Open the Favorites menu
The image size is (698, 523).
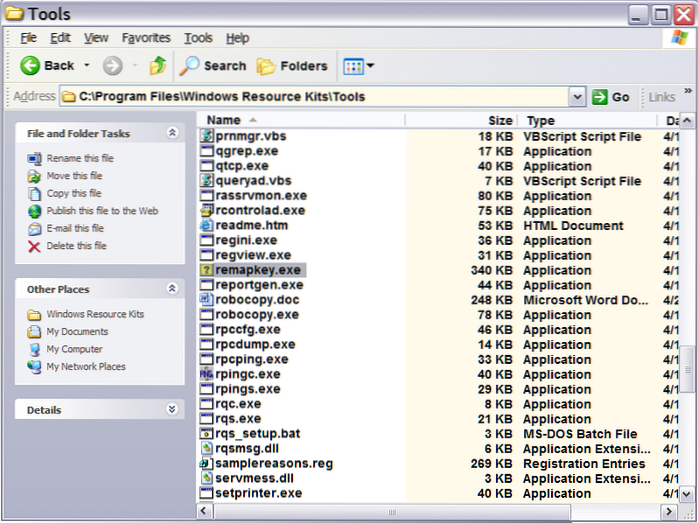click(146, 38)
